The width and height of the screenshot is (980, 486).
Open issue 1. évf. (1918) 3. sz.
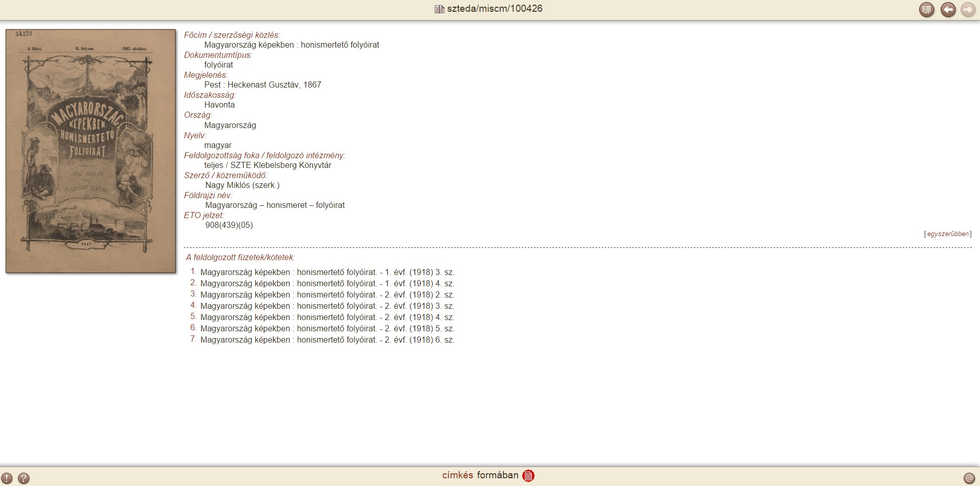(327, 272)
